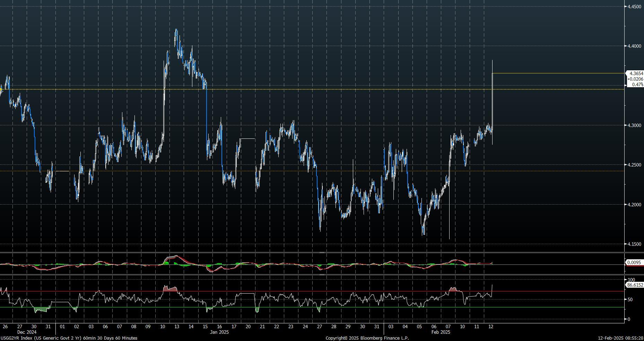Click the yellow marker at chart's left edge
This screenshot has height=341, width=644.
click(x=1, y=90)
